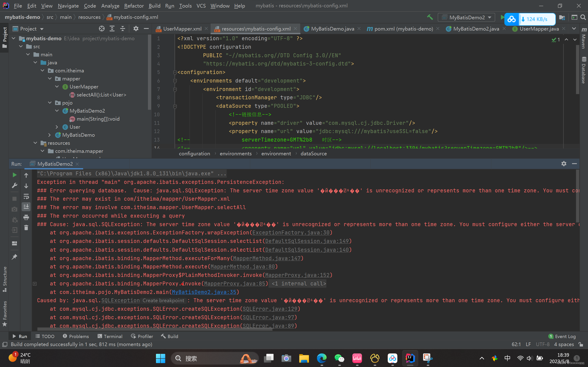The width and height of the screenshot is (588, 367).
Task: Clear the console with trash icon
Action: [26, 228]
